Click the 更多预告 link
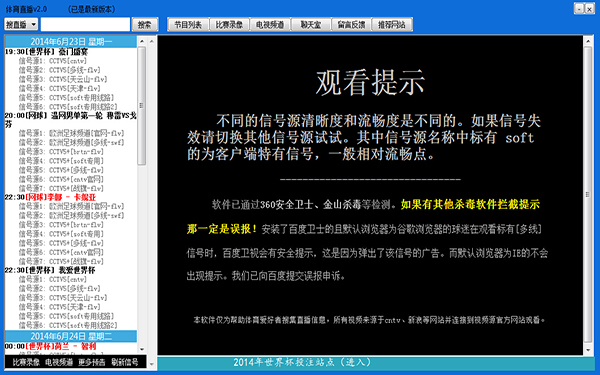Viewport: 600px width, 375px height. [x=92, y=362]
